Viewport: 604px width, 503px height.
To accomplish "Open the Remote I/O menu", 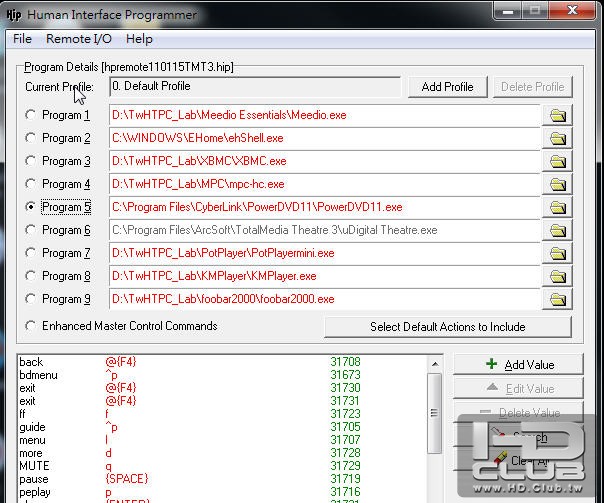I will (79, 39).
